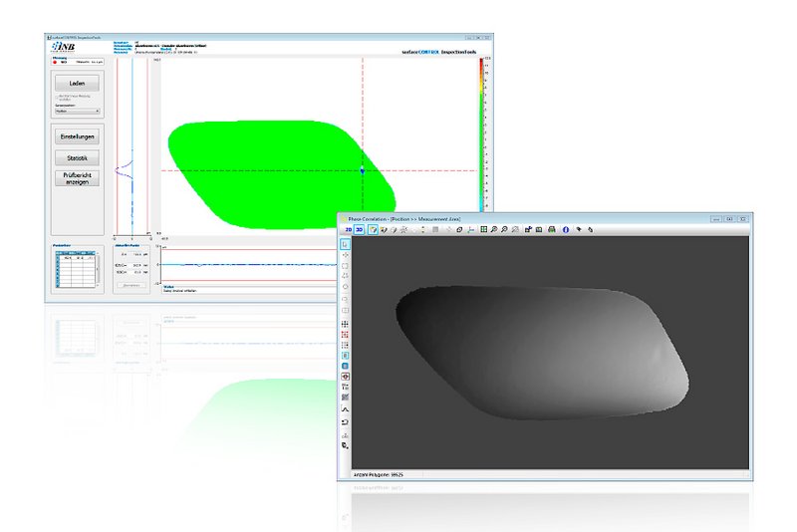
Task: Click the solid blue square icon in the left toolbar
Action: click(345, 366)
